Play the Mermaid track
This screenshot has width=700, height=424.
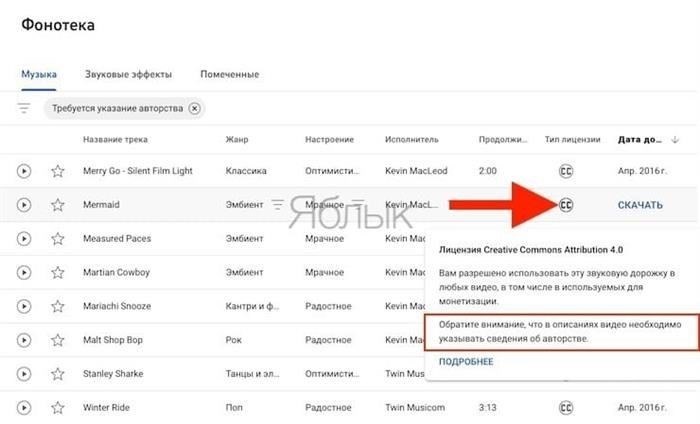(24, 205)
